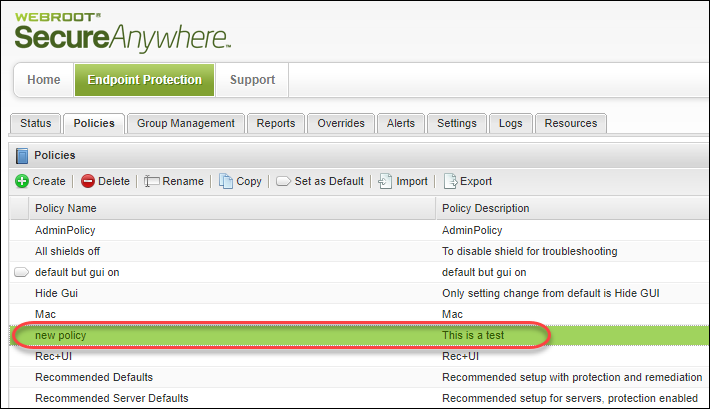Sort by the Policy Description column header
The height and width of the screenshot is (409, 710).
tap(573, 208)
